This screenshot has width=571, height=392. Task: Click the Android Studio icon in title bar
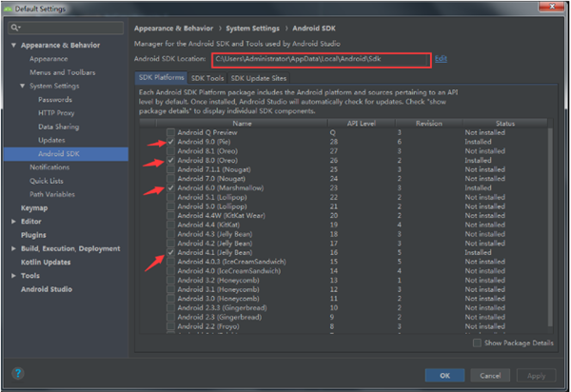coord(9,9)
